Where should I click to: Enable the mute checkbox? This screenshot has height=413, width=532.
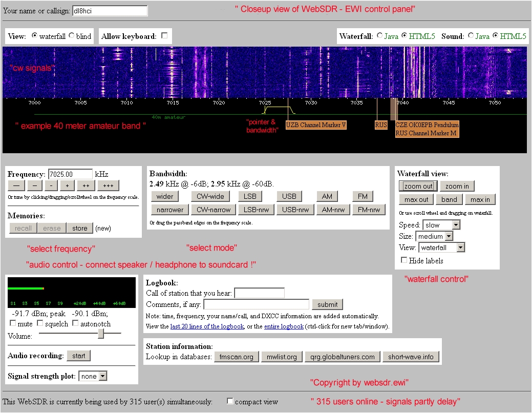tap(13, 324)
